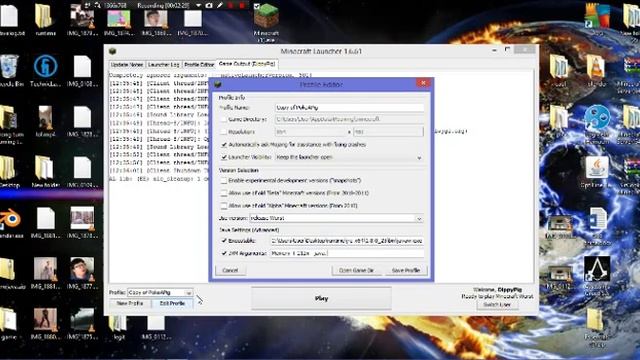The height and width of the screenshot is (360, 640).
Task: Click the recorder red pause button
Action: 231,5
